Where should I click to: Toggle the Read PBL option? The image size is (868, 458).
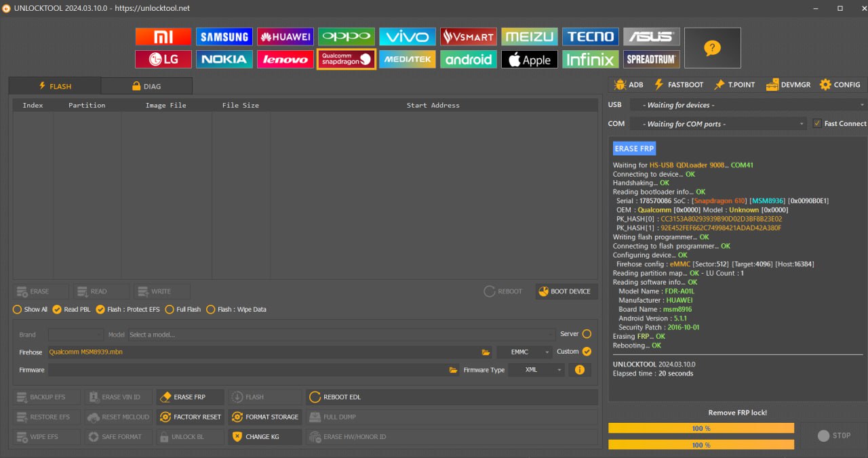tap(71, 310)
